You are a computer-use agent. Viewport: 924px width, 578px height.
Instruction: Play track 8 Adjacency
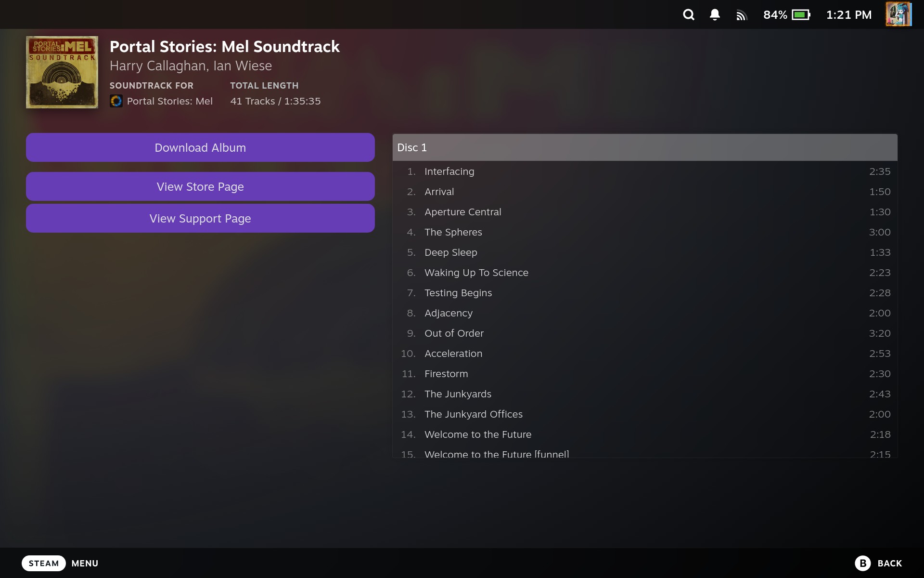[645, 313]
